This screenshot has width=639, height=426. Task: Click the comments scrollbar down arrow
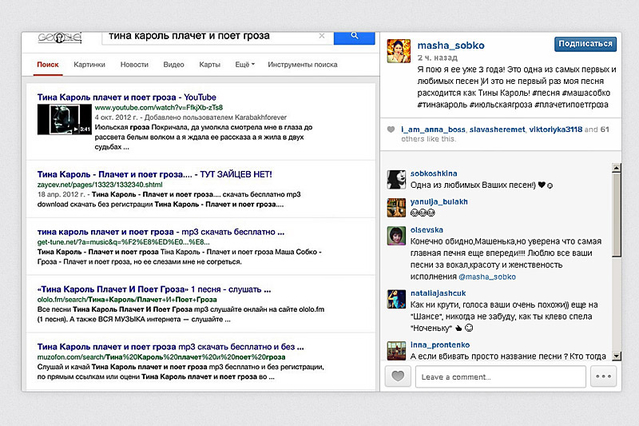[616, 356]
